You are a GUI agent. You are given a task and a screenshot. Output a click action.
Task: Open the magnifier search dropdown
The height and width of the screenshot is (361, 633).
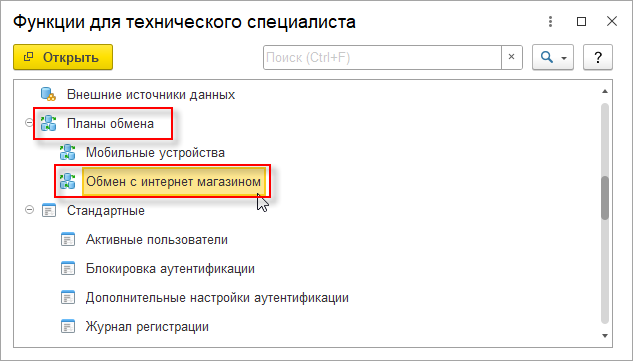click(553, 57)
